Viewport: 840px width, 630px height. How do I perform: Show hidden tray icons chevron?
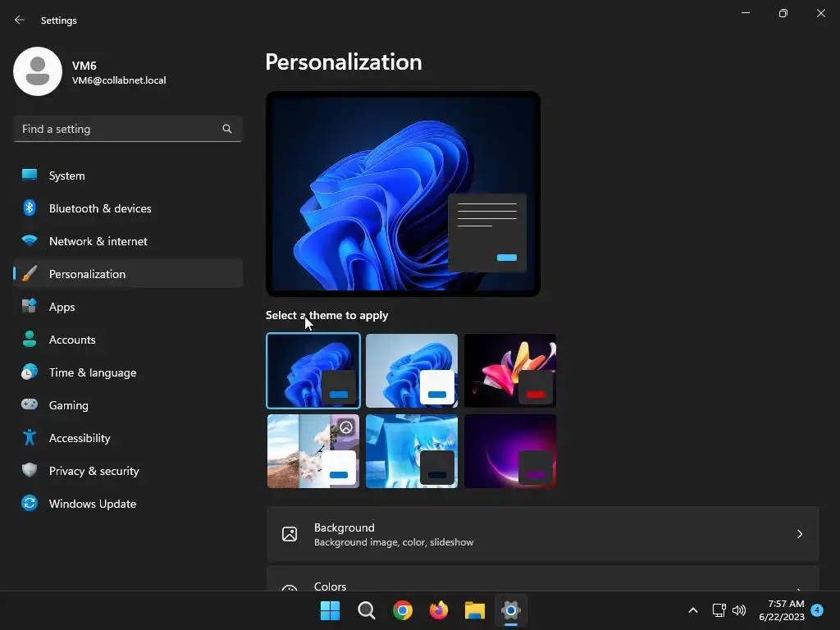(x=692, y=610)
